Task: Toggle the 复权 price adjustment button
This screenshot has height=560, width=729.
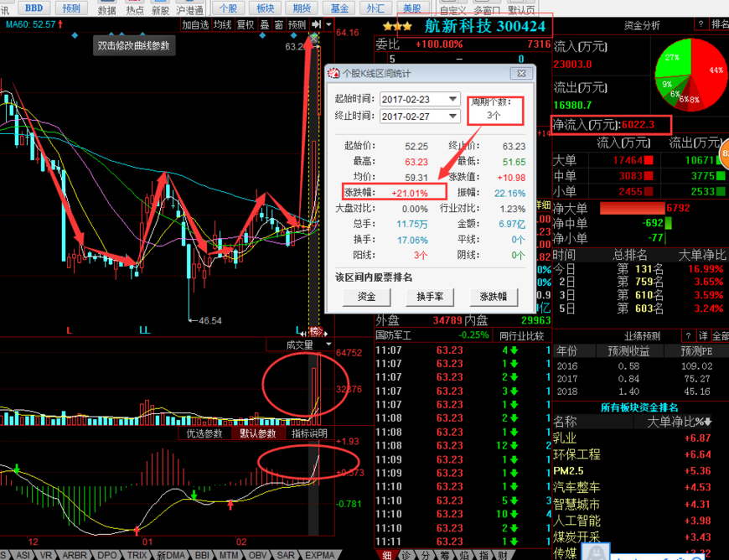Action: (246, 24)
